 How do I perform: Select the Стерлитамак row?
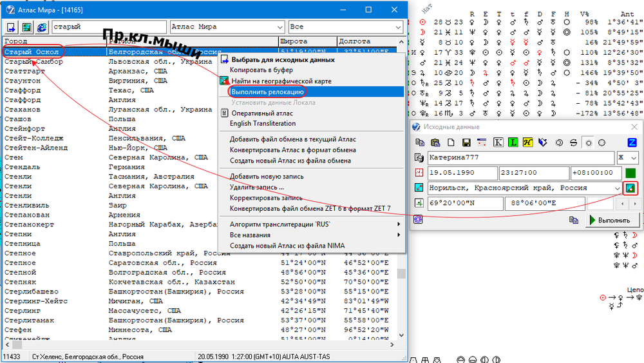[200, 320]
